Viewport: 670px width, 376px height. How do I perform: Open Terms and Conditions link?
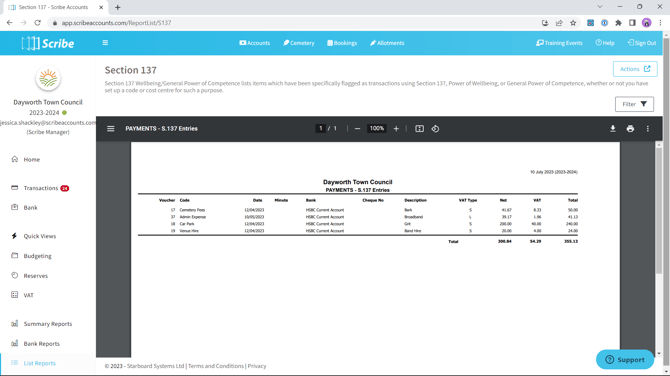(x=216, y=366)
